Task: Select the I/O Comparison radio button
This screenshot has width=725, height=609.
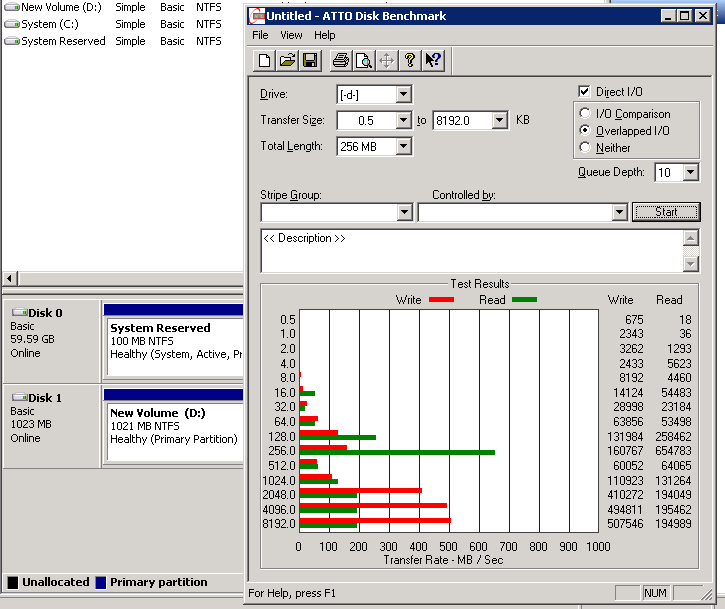Action: 585,113
